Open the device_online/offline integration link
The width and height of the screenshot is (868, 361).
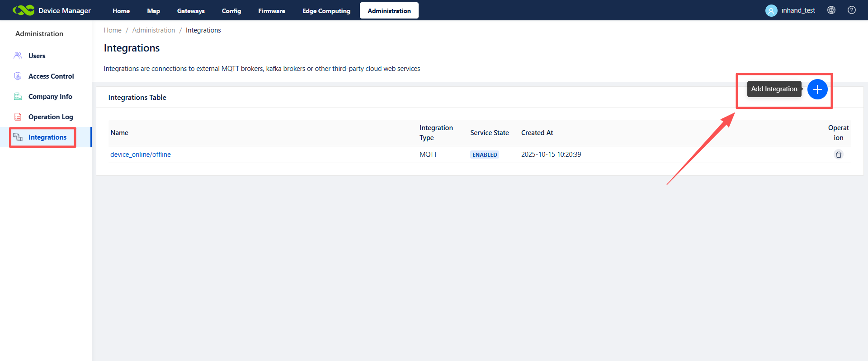point(141,155)
